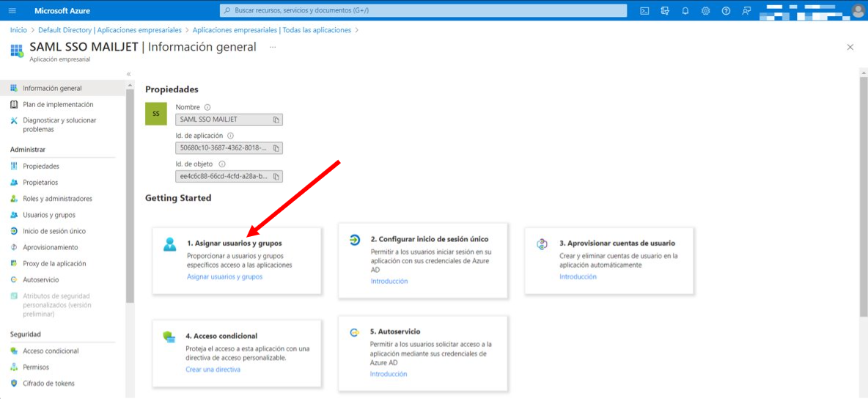Viewport: 868px width, 399px height.
Task: Click the Id. de objeto field
Action: (229, 177)
